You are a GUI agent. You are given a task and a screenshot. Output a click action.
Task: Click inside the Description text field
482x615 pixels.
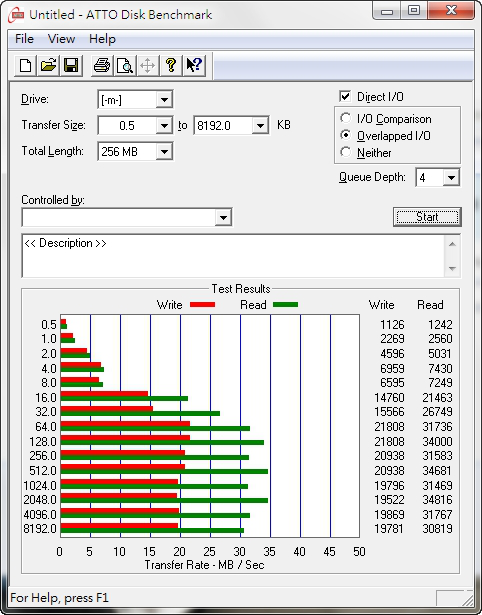coord(233,256)
